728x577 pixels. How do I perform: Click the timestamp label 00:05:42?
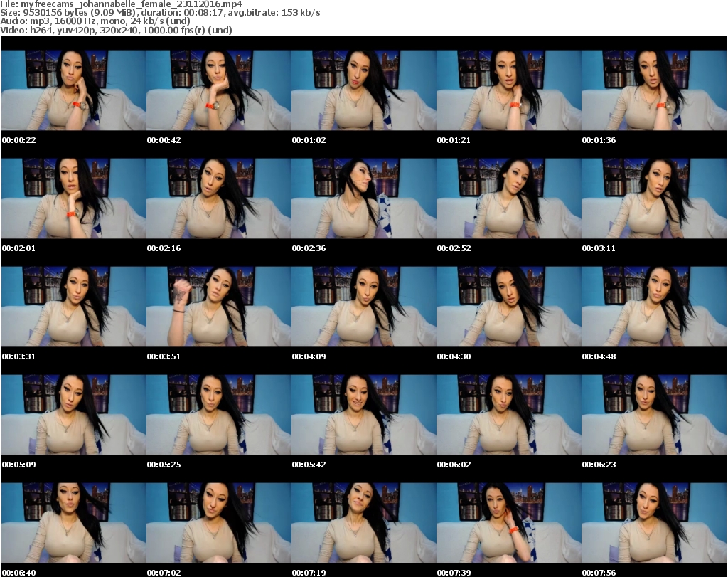[309, 465]
